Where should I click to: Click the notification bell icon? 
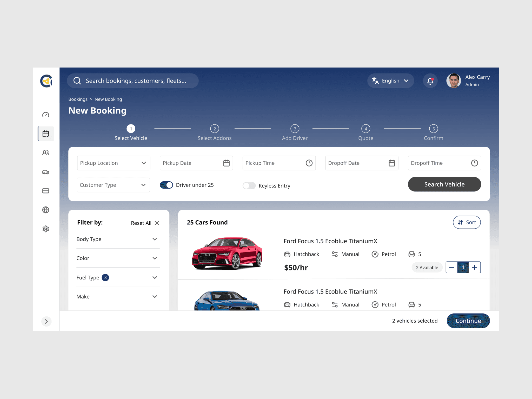pyautogui.click(x=430, y=81)
